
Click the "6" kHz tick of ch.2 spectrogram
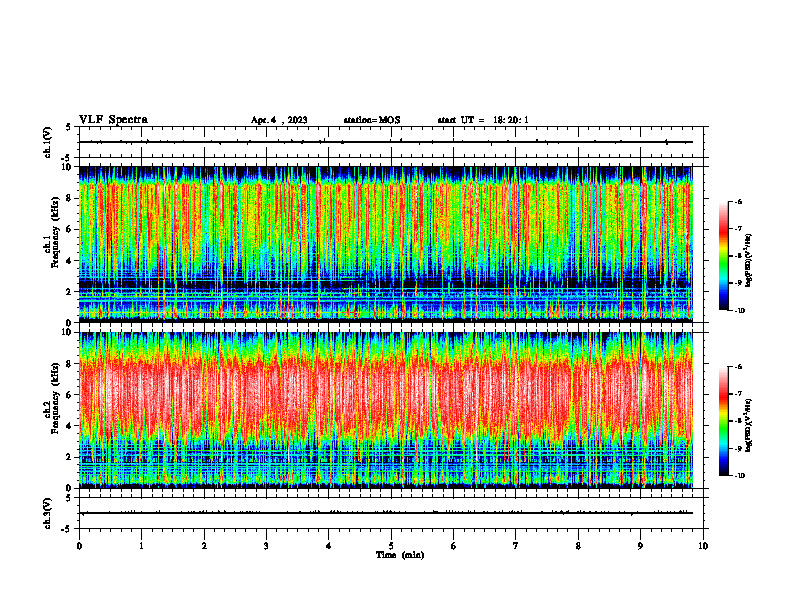[x=70, y=395]
